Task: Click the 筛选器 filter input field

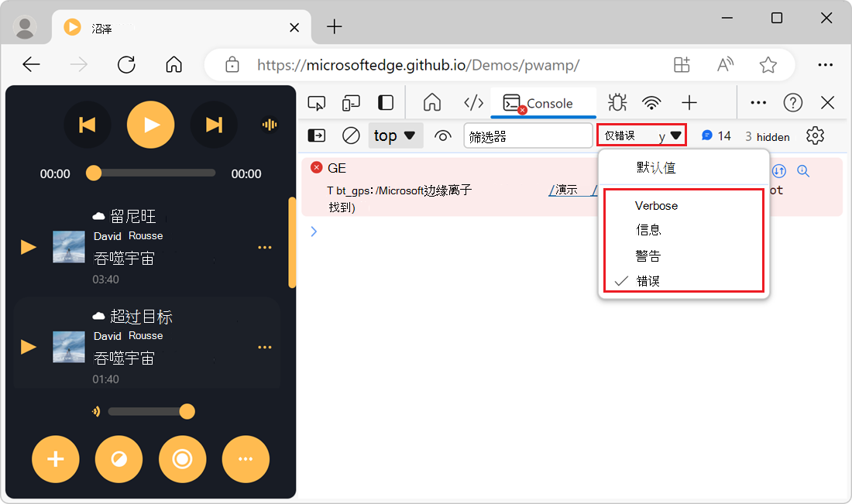Action: click(527, 135)
